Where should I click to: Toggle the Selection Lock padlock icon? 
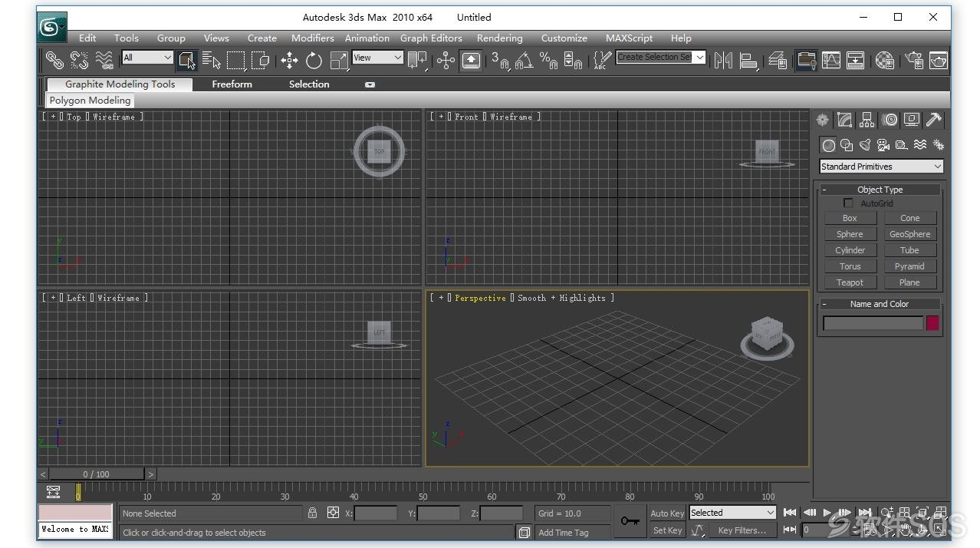312,513
